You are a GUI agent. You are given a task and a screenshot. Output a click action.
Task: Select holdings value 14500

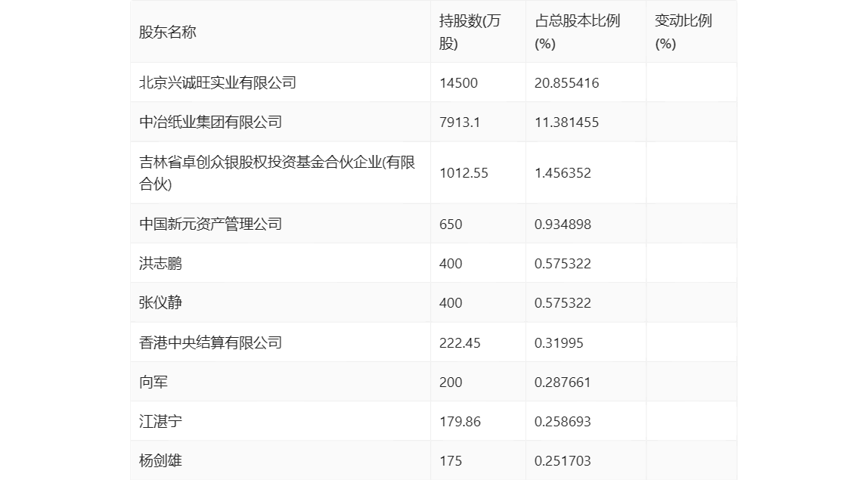(x=458, y=83)
